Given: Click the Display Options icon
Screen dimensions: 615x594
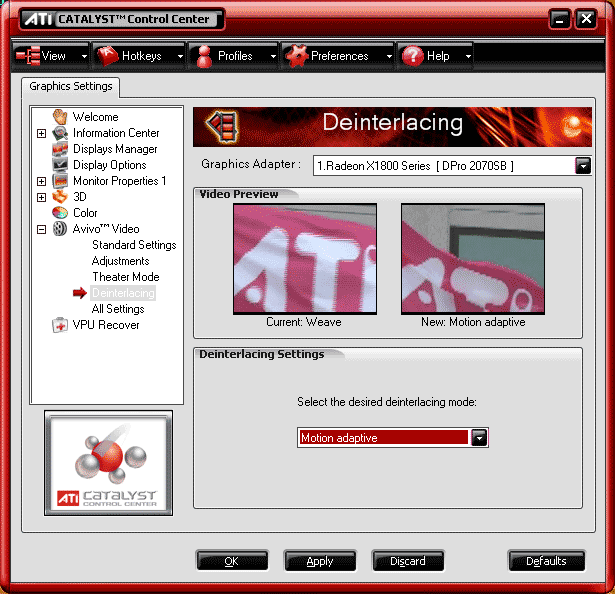Looking at the screenshot, I should click(x=60, y=165).
